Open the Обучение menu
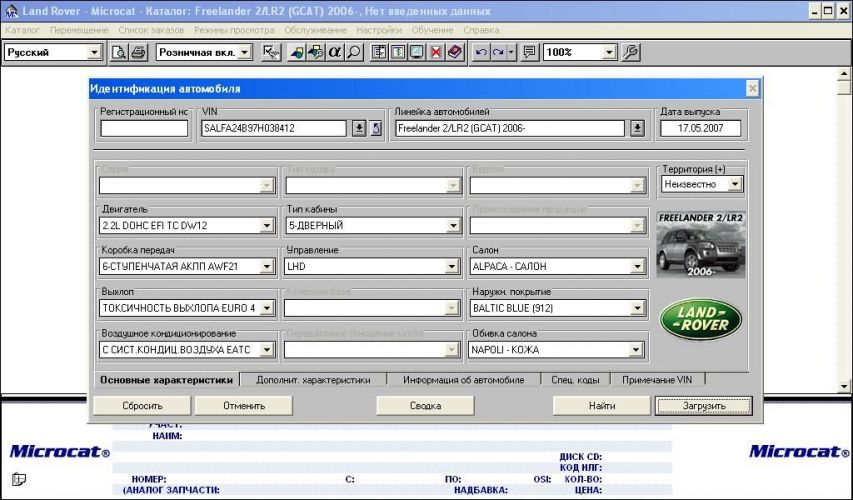This screenshot has width=853, height=500. (432, 30)
